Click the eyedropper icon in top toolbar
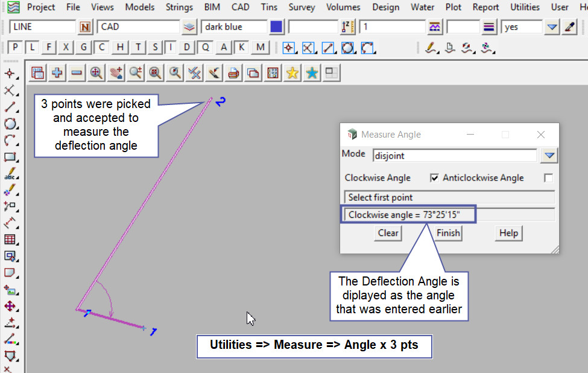The image size is (588, 373). [570, 27]
